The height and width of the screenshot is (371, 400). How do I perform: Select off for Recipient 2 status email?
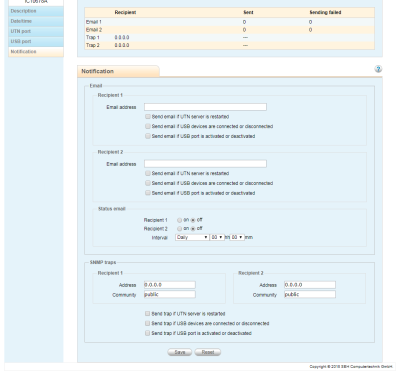193,229
